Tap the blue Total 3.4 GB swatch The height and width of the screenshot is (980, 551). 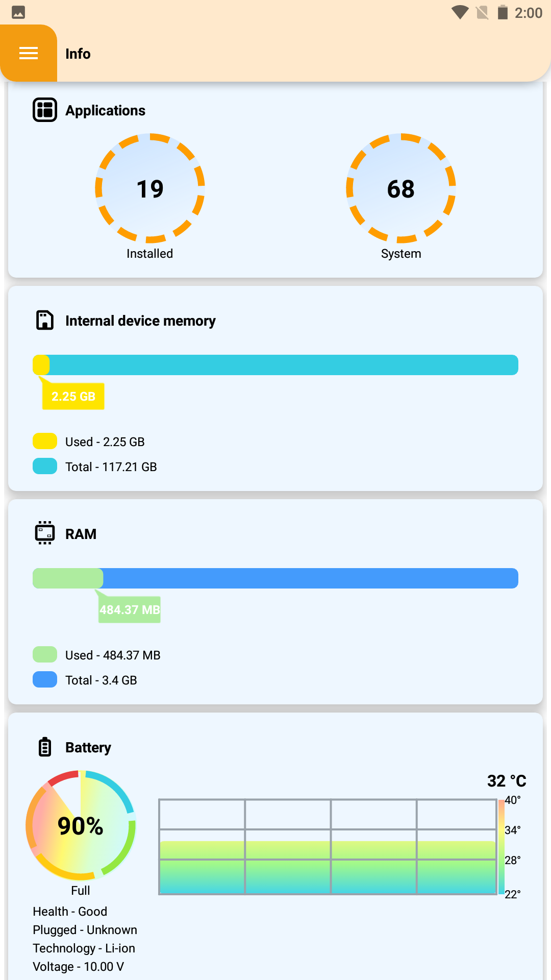pos(45,679)
